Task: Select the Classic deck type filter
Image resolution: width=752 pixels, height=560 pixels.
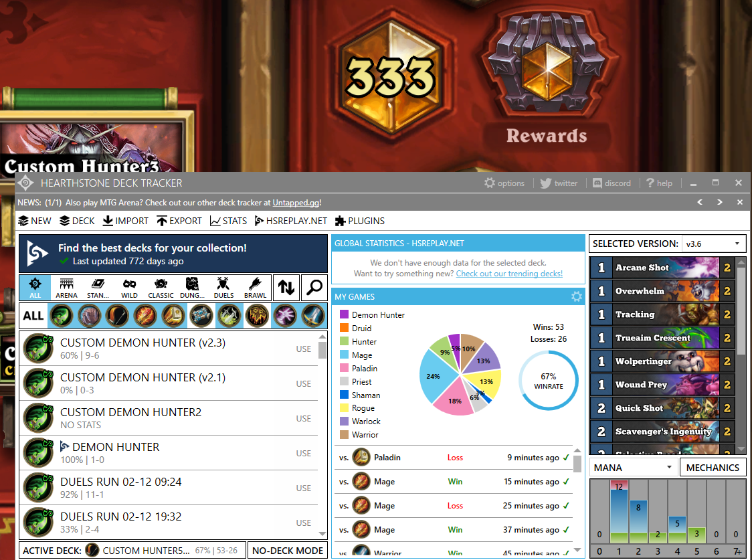Action: click(161, 288)
